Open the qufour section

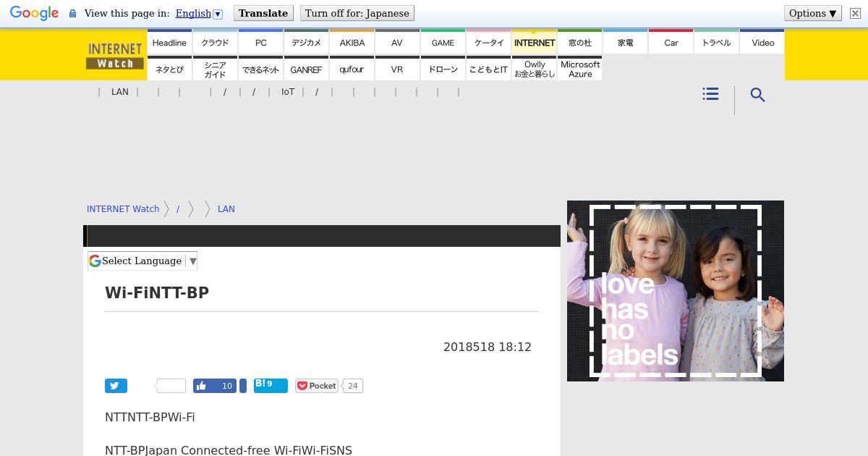point(352,69)
